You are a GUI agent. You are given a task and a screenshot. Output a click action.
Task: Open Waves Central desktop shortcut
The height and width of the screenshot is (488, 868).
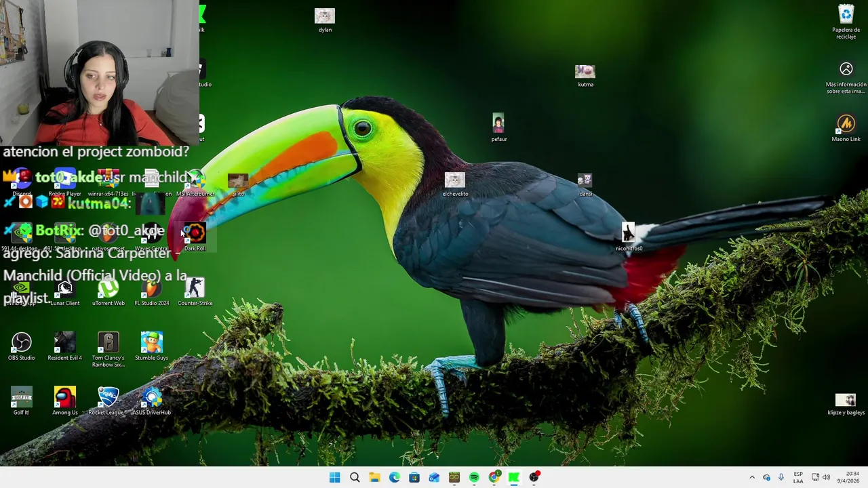click(x=151, y=237)
